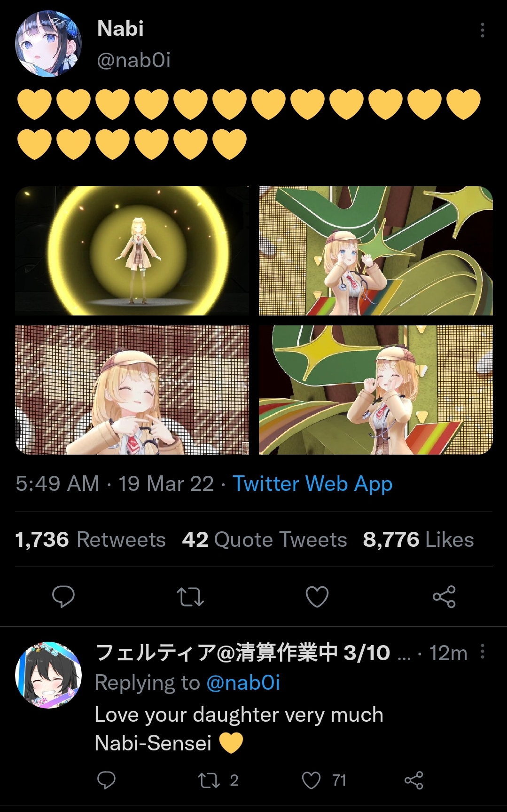The height and width of the screenshot is (812, 507).
Task: View the 42 Quote Tweets
Action: coord(265,539)
